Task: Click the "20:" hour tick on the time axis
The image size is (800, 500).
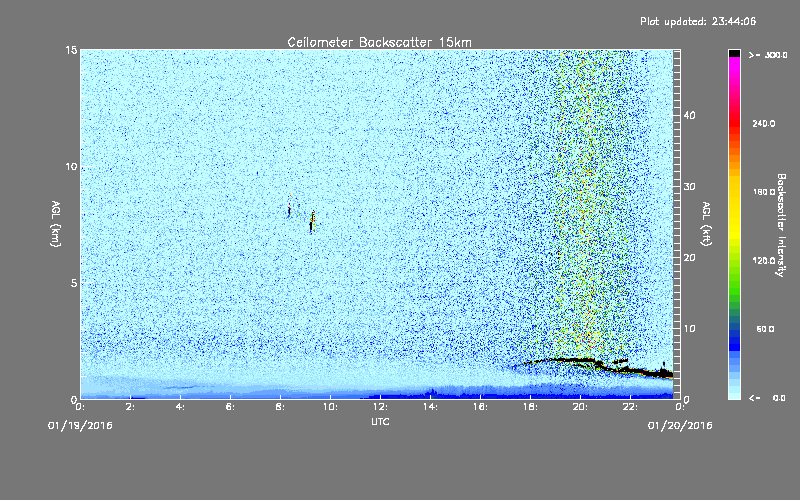Action: click(x=580, y=407)
